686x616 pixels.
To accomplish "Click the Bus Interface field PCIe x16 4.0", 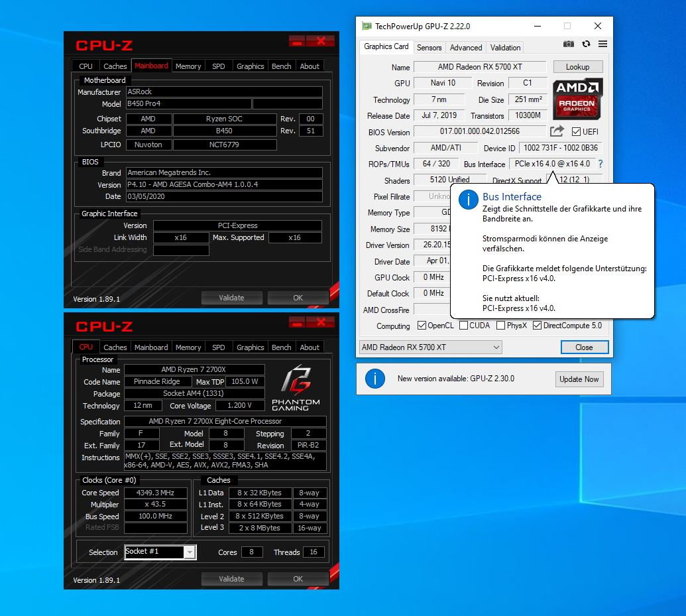I will [552, 164].
